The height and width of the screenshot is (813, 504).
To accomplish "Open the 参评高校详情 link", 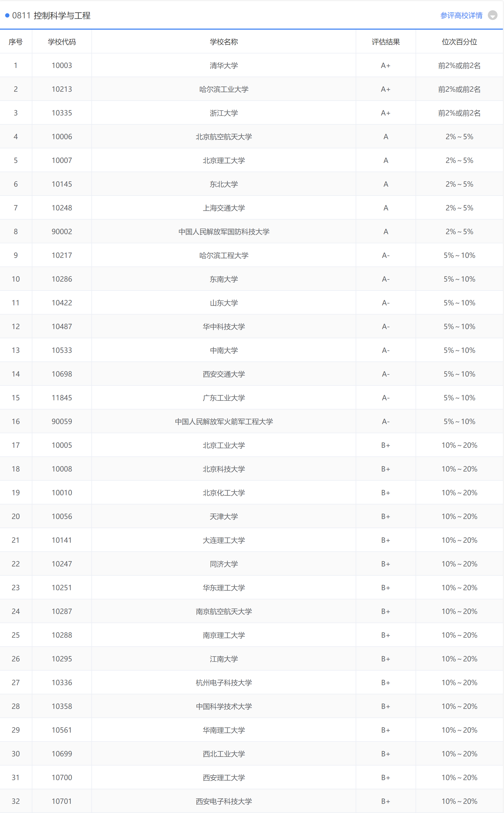I will [x=461, y=15].
